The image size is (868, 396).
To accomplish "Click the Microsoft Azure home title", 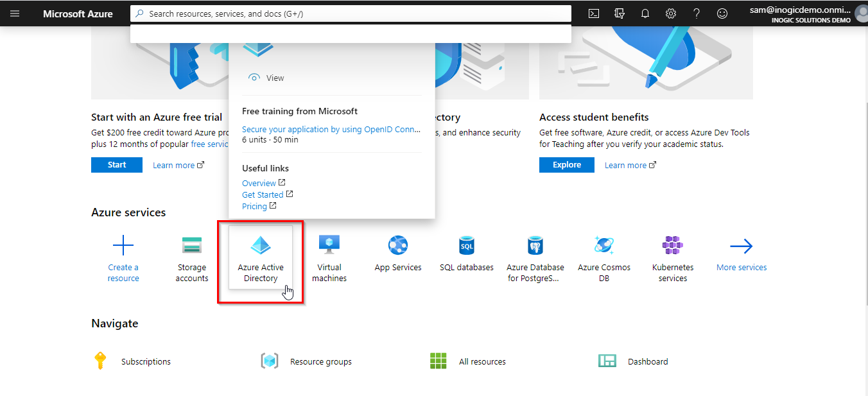I will [x=78, y=13].
